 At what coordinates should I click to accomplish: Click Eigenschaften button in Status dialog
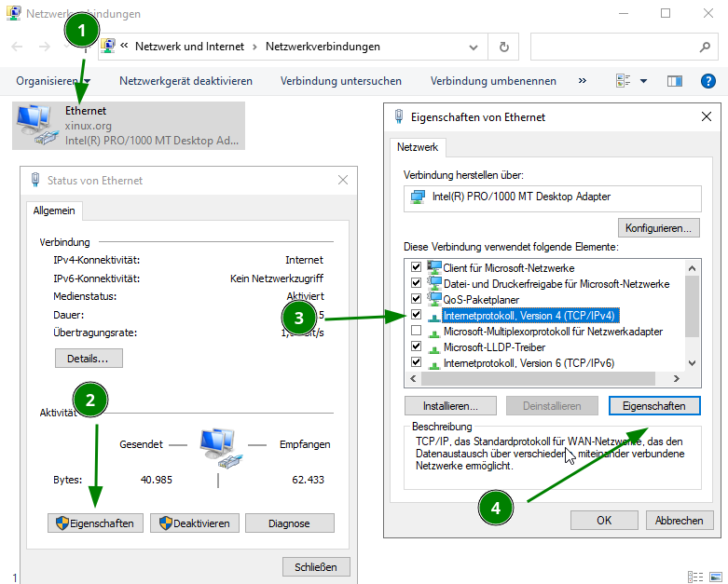96,523
